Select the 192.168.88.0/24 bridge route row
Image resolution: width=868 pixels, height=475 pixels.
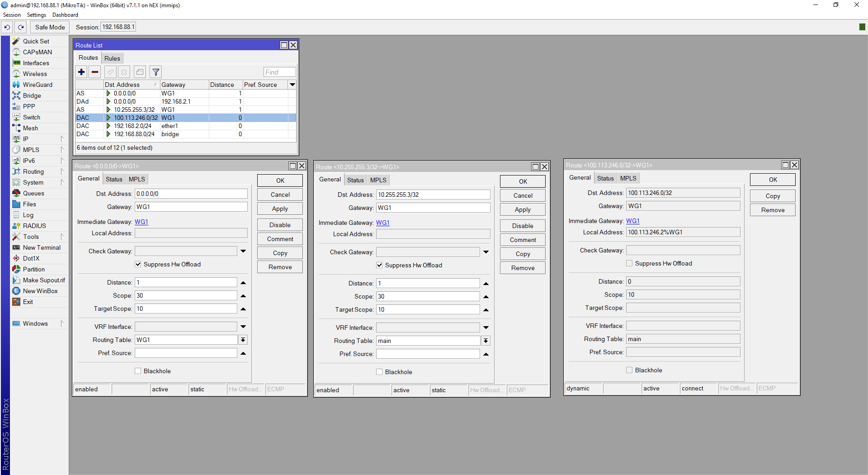coord(185,134)
